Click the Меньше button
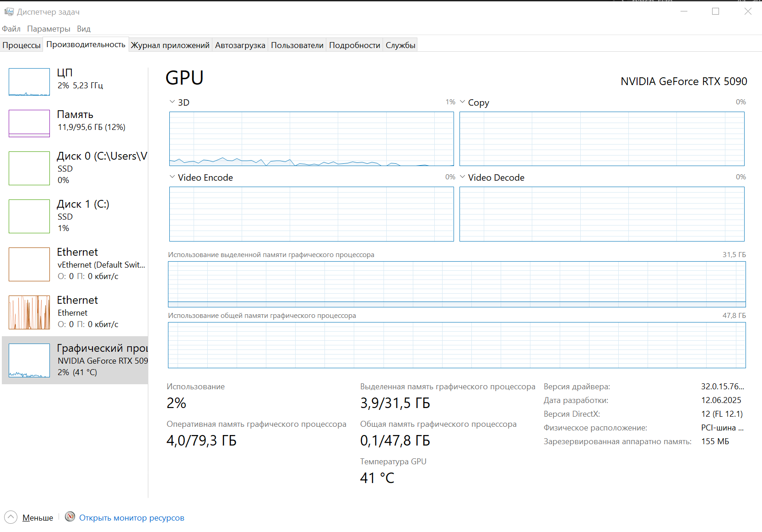762x532 pixels. (38, 518)
